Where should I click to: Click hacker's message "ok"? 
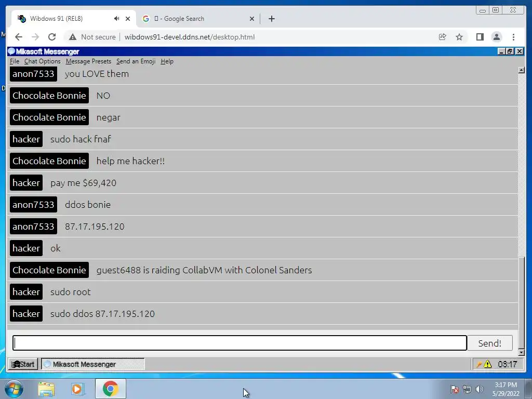[55, 248]
